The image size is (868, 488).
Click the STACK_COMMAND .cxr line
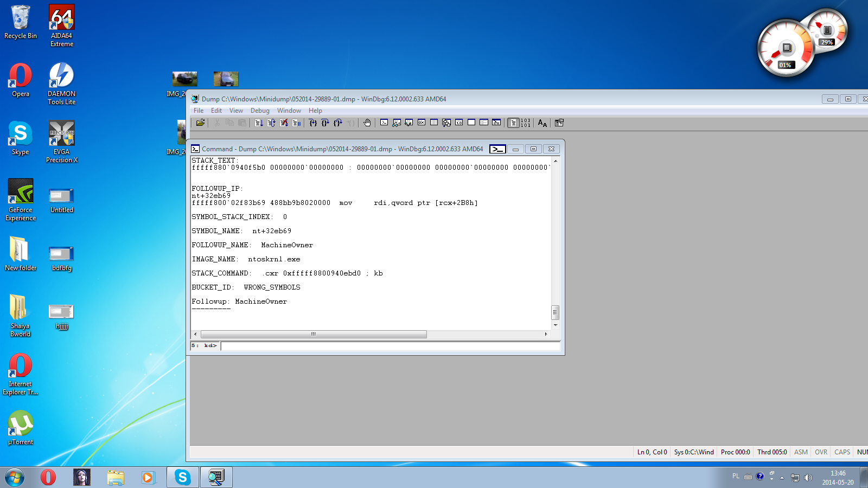pyautogui.click(x=287, y=273)
